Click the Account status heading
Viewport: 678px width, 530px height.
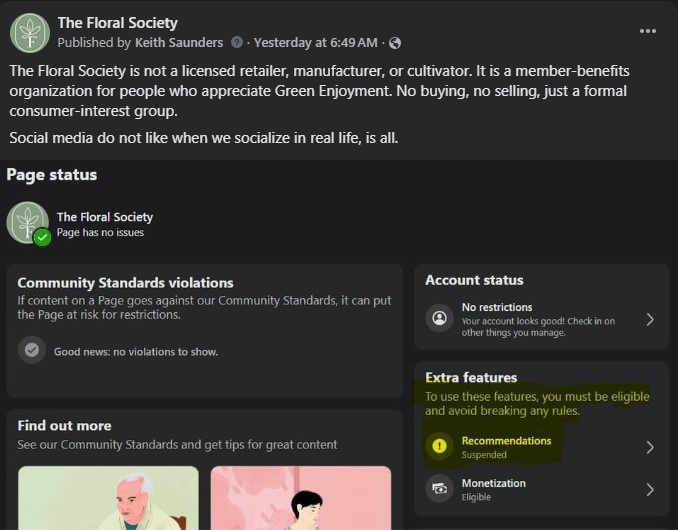click(474, 280)
